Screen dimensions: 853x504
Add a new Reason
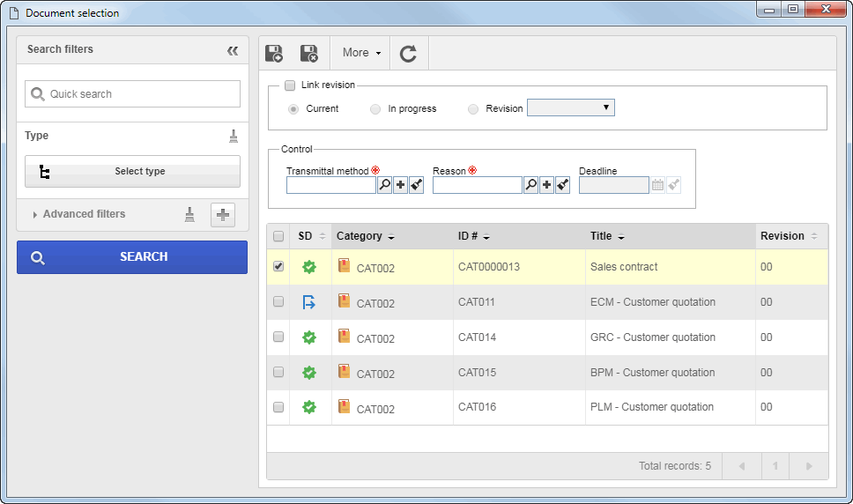pyautogui.click(x=546, y=185)
